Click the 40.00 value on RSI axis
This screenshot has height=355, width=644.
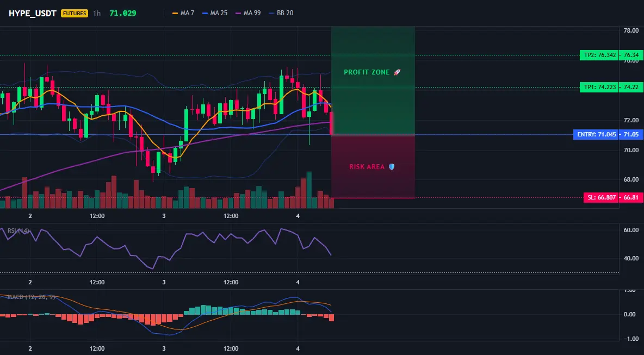pyautogui.click(x=631, y=258)
